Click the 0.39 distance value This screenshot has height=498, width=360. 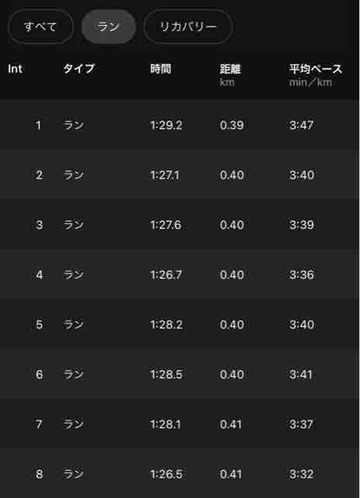click(232, 125)
